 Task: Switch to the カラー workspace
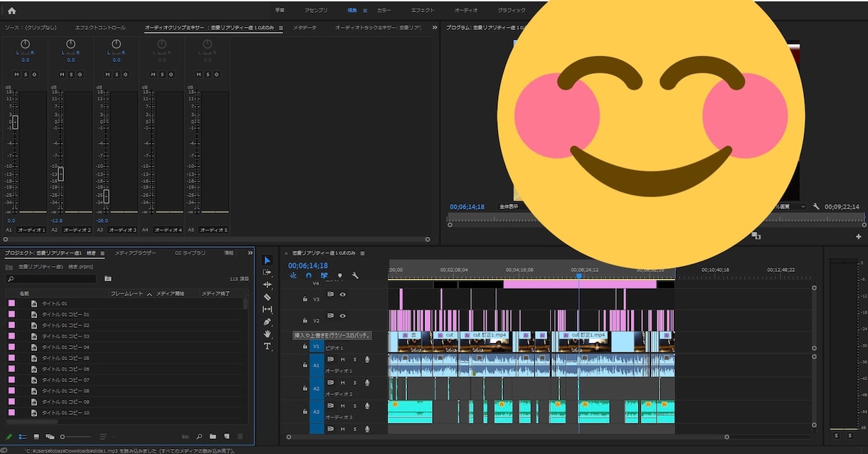384,11
